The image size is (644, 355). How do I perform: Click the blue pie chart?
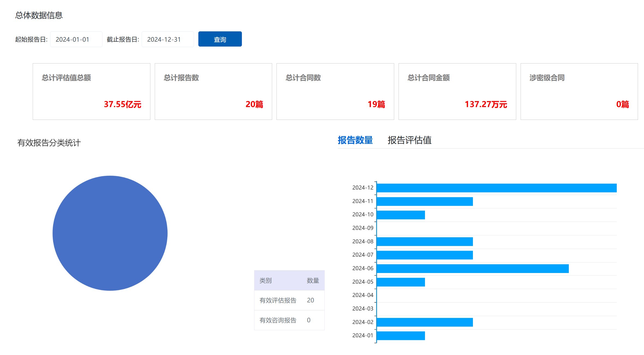(110, 233)
